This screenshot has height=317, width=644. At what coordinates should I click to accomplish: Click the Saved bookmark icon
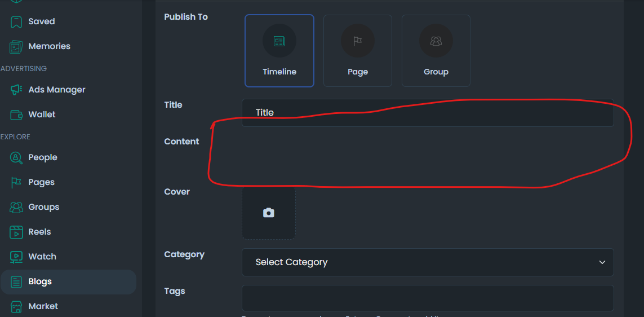16,21
